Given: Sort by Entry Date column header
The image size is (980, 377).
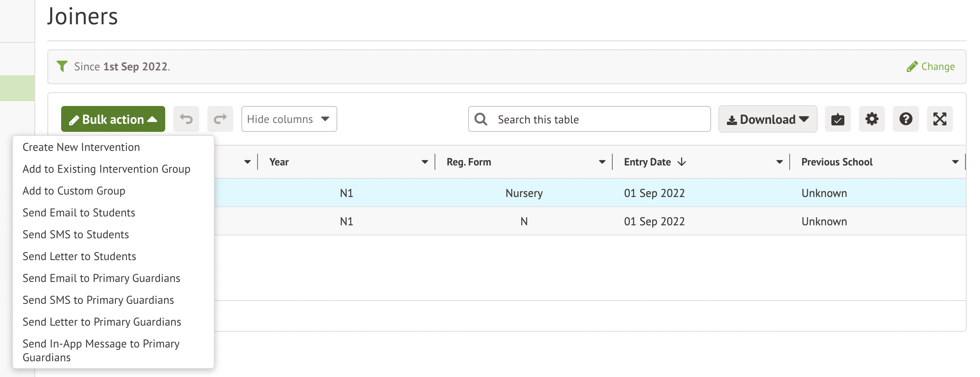Looking at the screenshot, I should (x=647, y=162).
